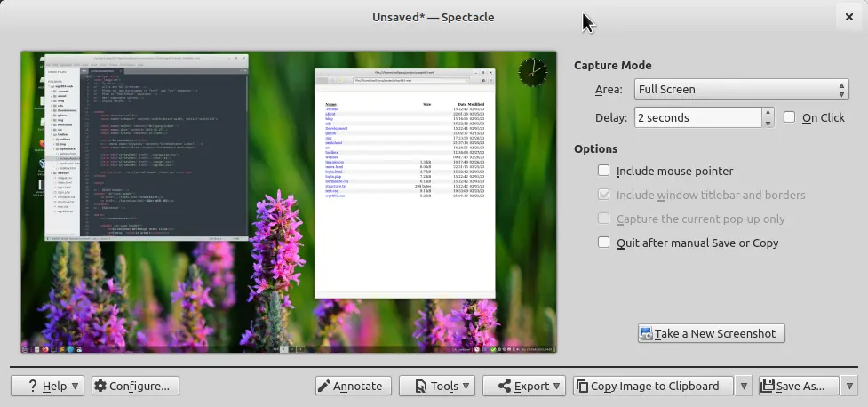Click the Annotate pencil icon

[x=324, y=387]
